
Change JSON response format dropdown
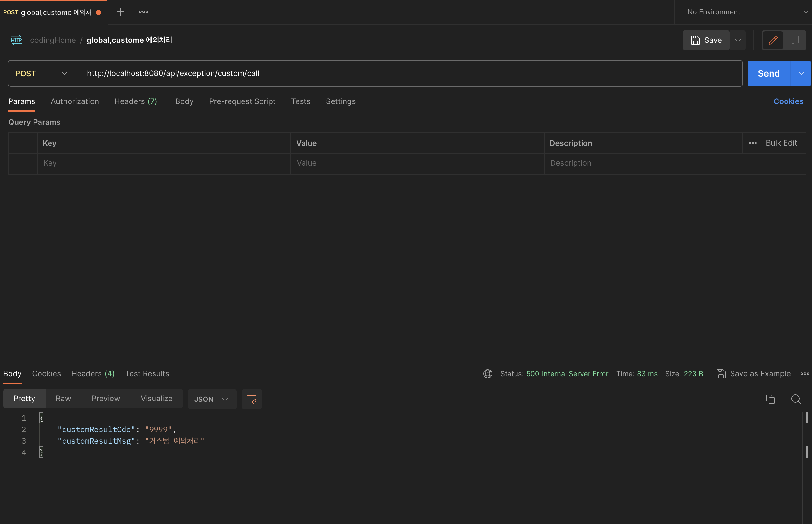tap(212, 399)
